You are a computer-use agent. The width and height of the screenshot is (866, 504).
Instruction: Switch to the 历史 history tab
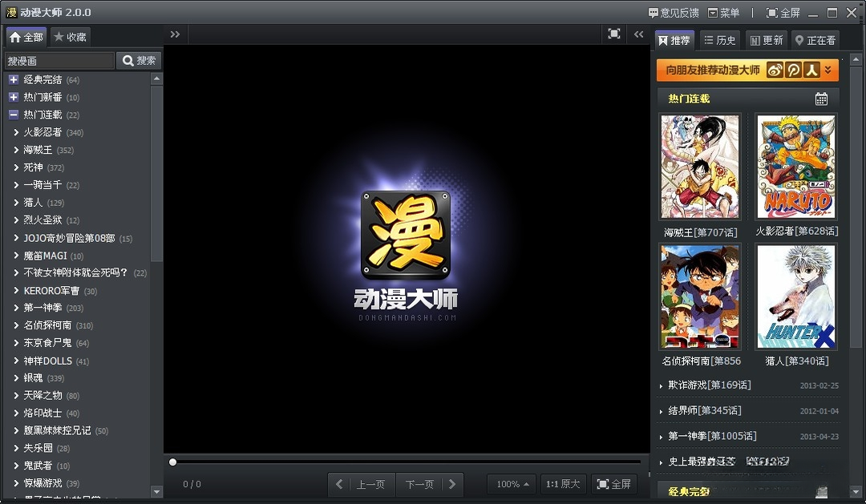pyautogui.click(x=719, y=40)
